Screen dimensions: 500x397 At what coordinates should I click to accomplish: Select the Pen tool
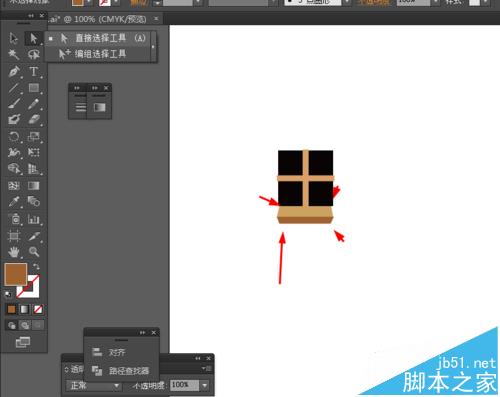14,71
